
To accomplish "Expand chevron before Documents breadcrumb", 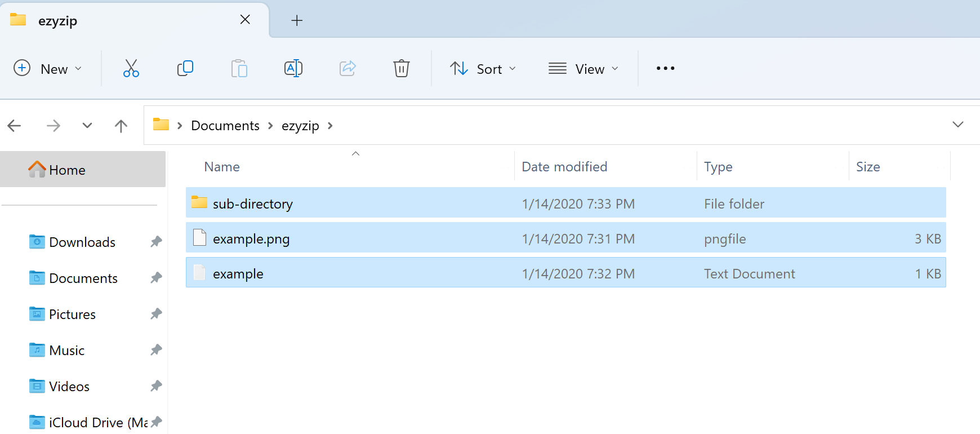I will point(180,126).
